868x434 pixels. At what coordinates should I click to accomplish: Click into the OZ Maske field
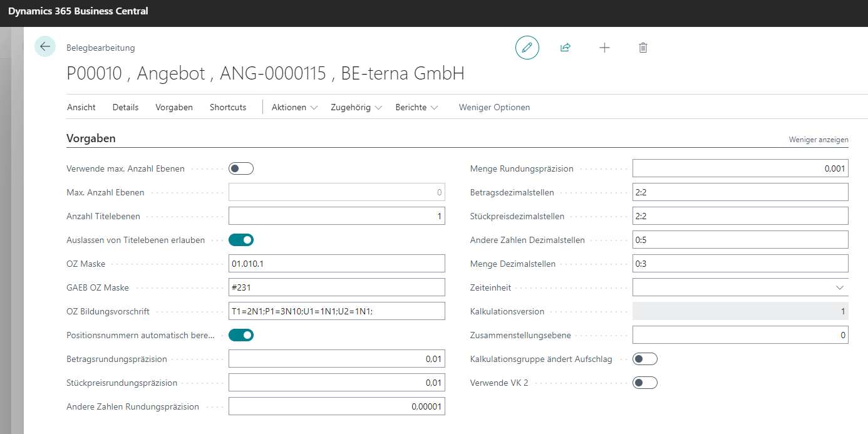(x=336, y=264)
